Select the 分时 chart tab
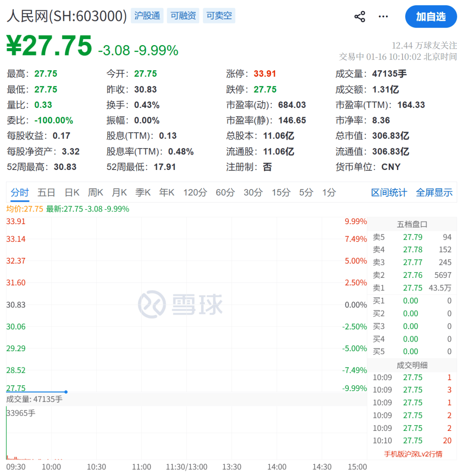The height and width of the screenshot is (476, 468). click(x=20, y=192)
